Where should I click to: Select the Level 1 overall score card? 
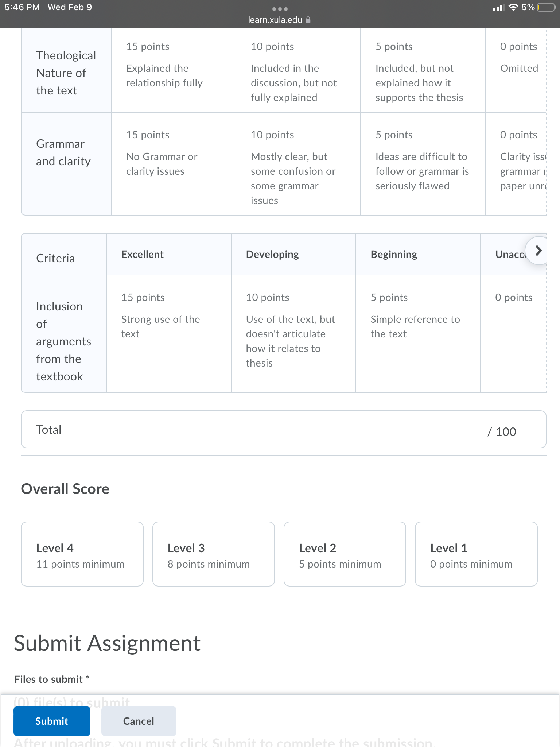click(476, 554)
